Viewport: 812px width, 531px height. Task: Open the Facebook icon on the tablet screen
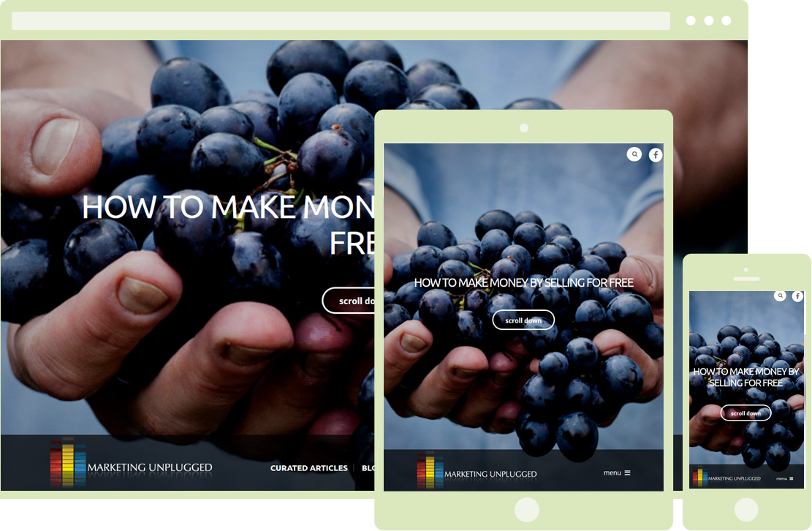[656, 155]
